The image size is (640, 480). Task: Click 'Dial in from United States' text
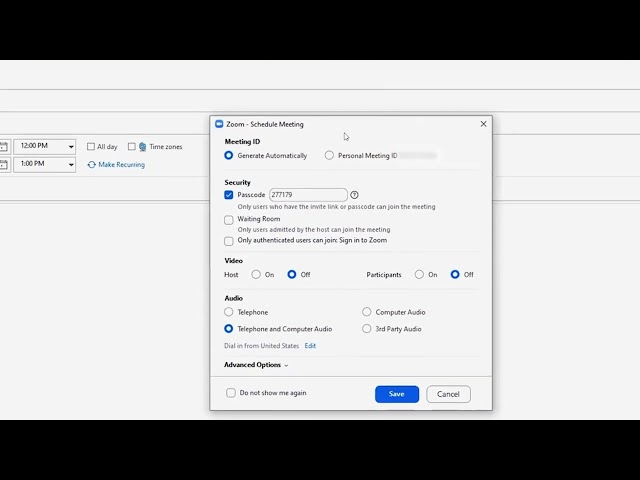pyautogui.click(x=261, y=346)
